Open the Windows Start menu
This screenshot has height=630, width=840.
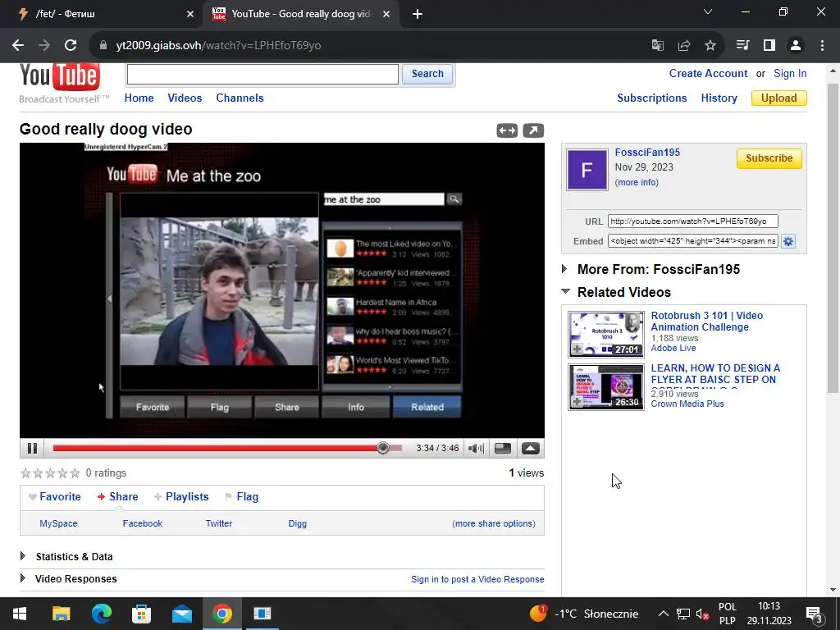pos(20,614)
